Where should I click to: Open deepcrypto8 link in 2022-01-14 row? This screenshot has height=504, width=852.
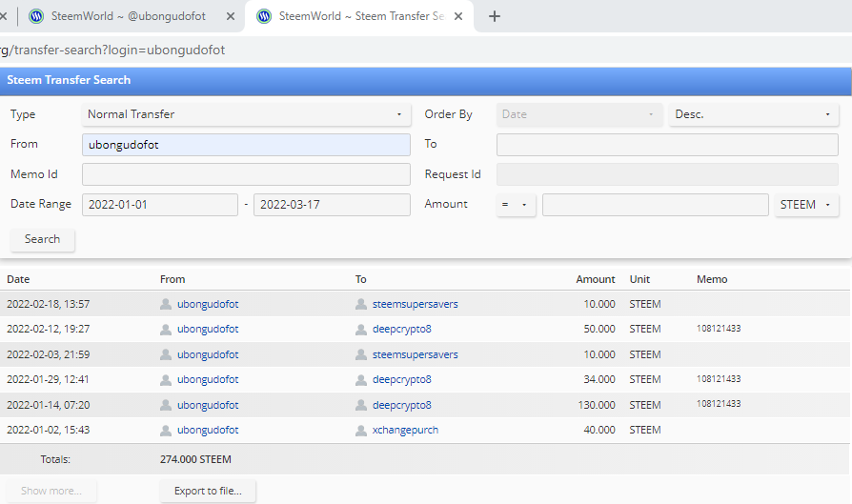[x=401, y=405]
